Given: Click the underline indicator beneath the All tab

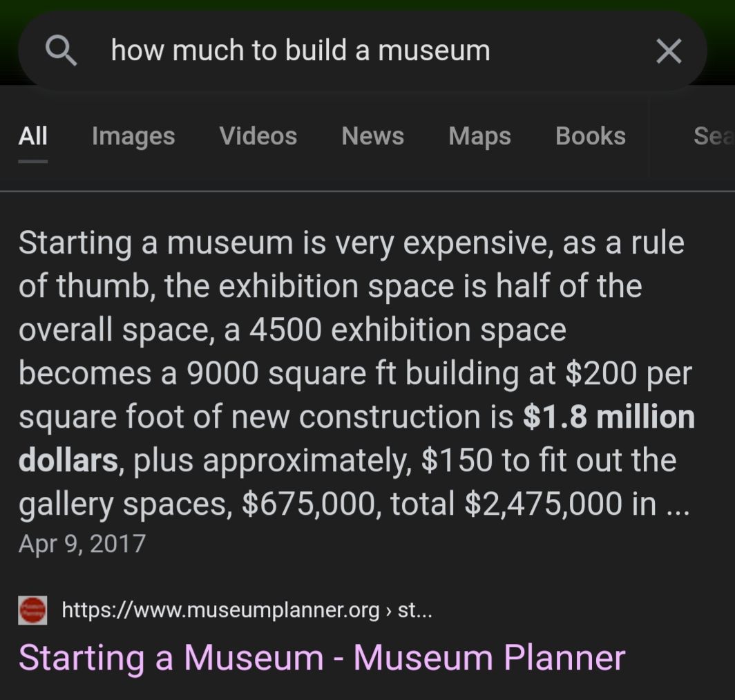Looking at the screenshot, I should coord(33,161).
